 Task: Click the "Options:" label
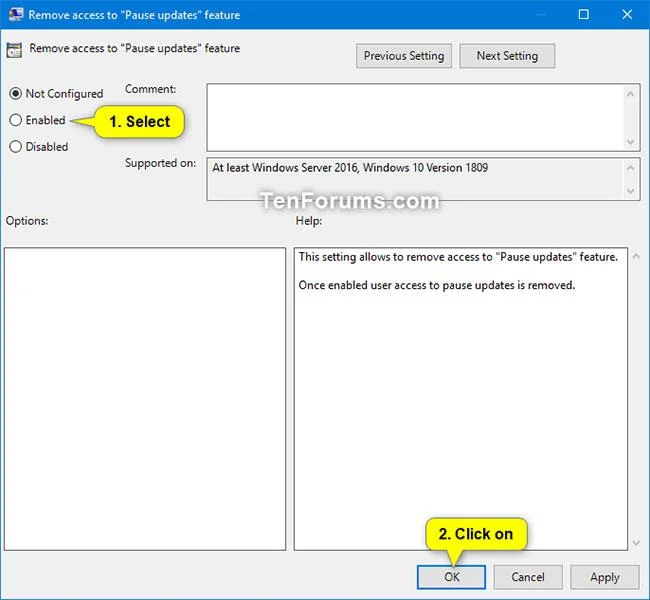[x=27, y=221]
